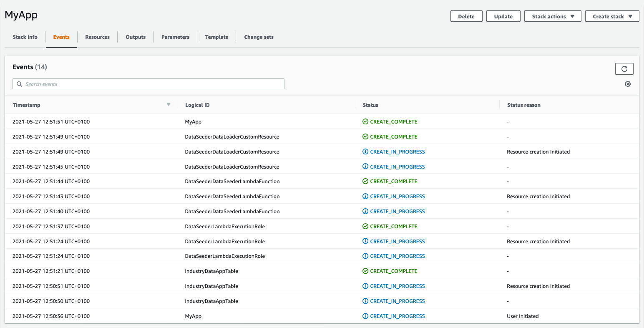The image size is (644, 328).
Task: Click the Delete button
Action: click(x=466, y=16)
